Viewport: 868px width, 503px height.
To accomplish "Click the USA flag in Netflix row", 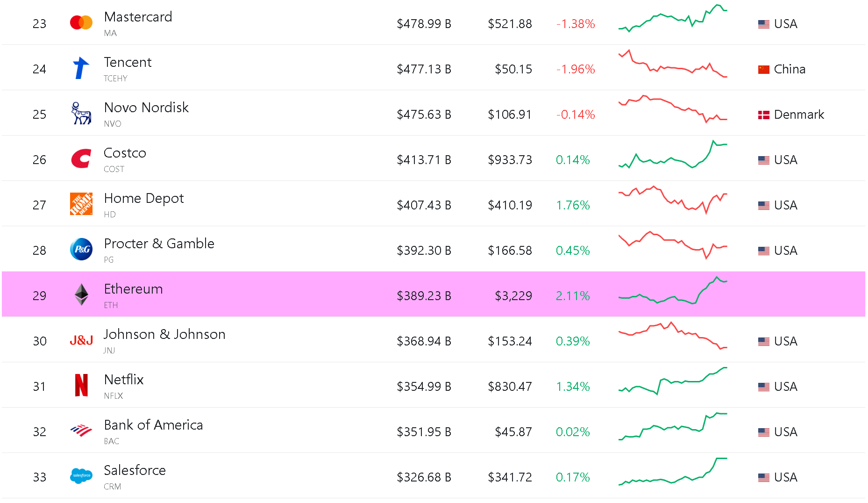I will pyautogui.click(x=764, y=387).
